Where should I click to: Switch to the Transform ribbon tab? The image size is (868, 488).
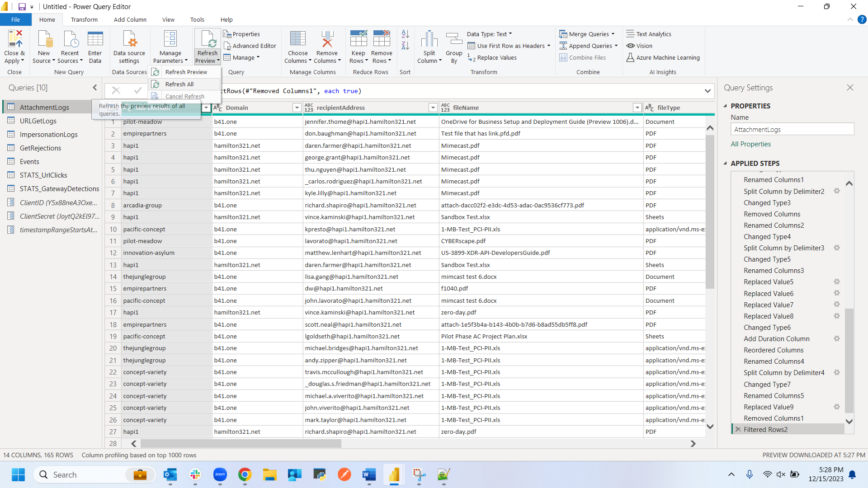click(x=84, y=19)
